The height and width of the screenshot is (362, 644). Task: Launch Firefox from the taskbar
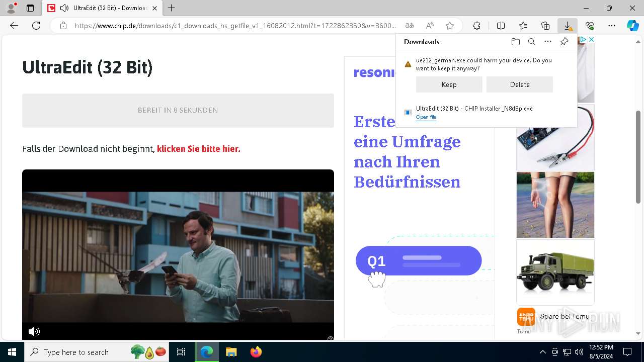256,352
